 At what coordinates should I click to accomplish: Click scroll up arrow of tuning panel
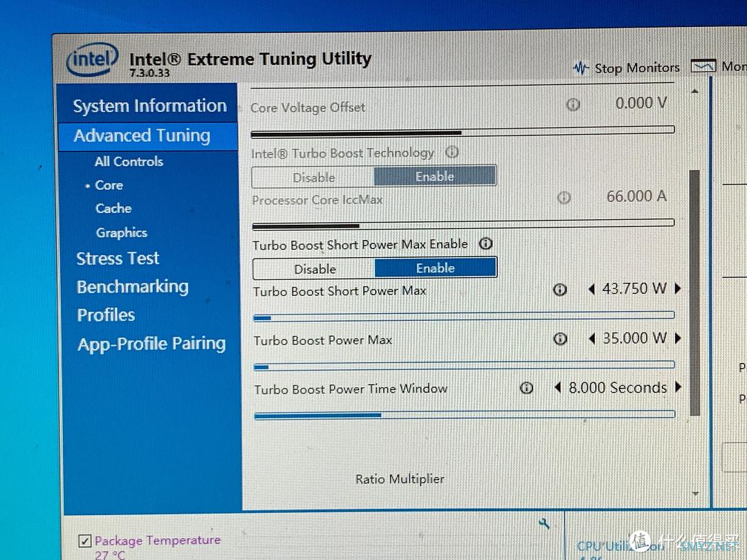(x=695, y=91)
